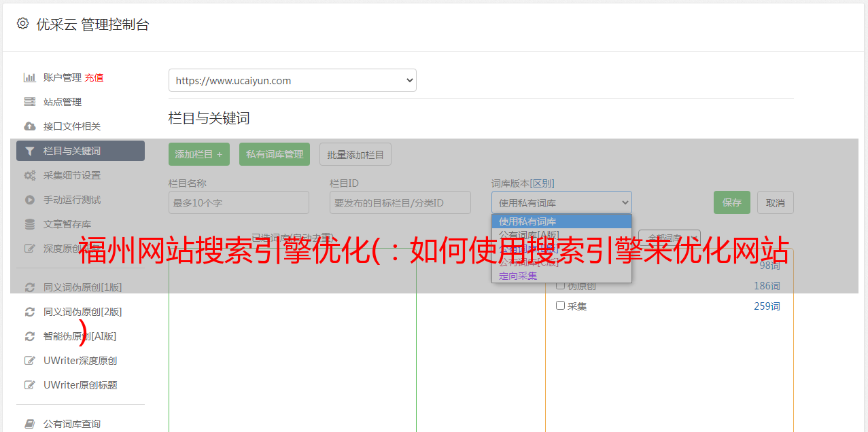Click the book icon for 公有词库查询
Screen dimensions: 868x432
pos(30,424)
